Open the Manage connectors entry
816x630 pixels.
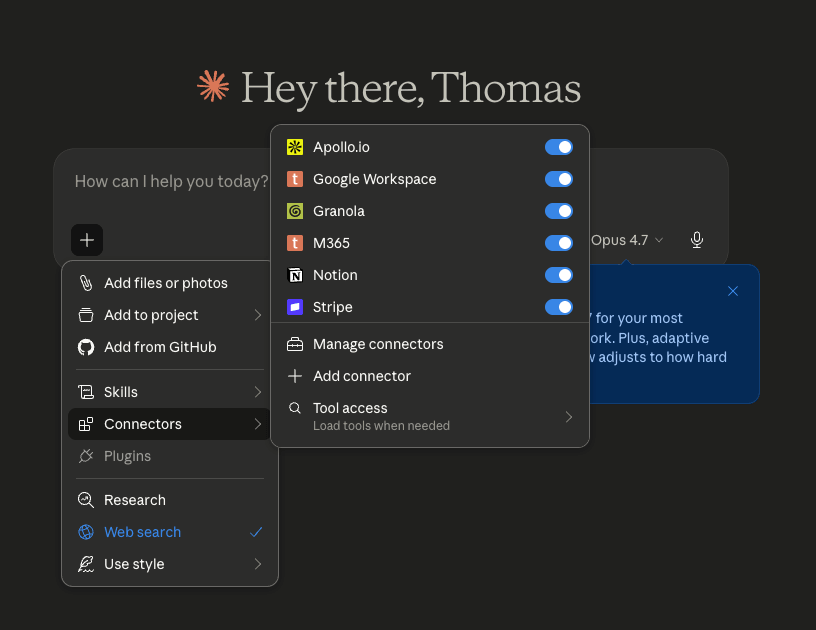(430, 344)
